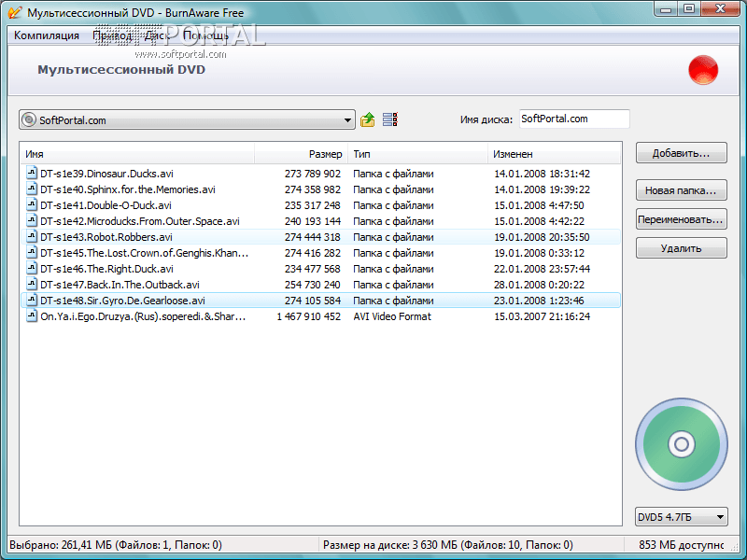Click file icon of On.Ya.i.Ego.Druzya file
This screenshot has width=747, height=560.
click(x=32, y=315)
